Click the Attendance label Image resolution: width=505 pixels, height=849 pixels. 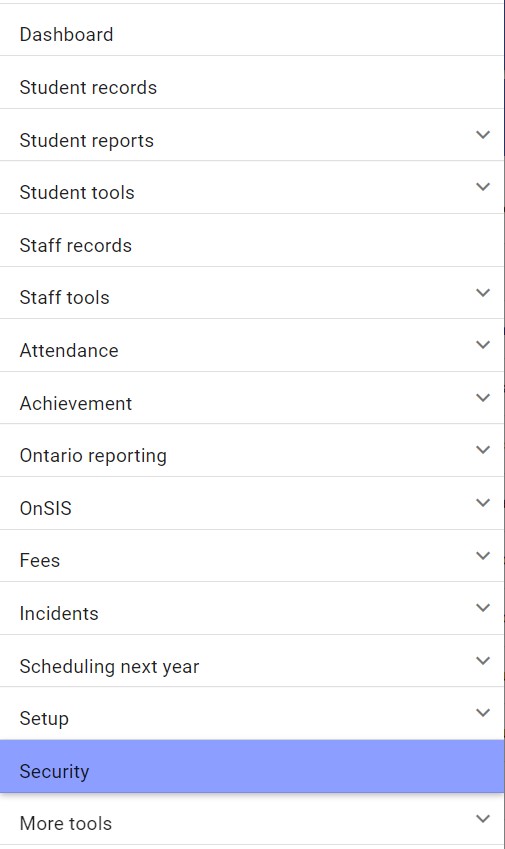69,350
